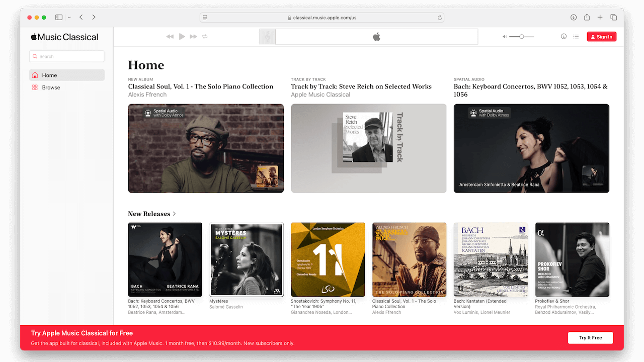Open Track by Track: Steve Reich title link
The width and height of the screenshot is (644, 362).
[x=361, y=86]
